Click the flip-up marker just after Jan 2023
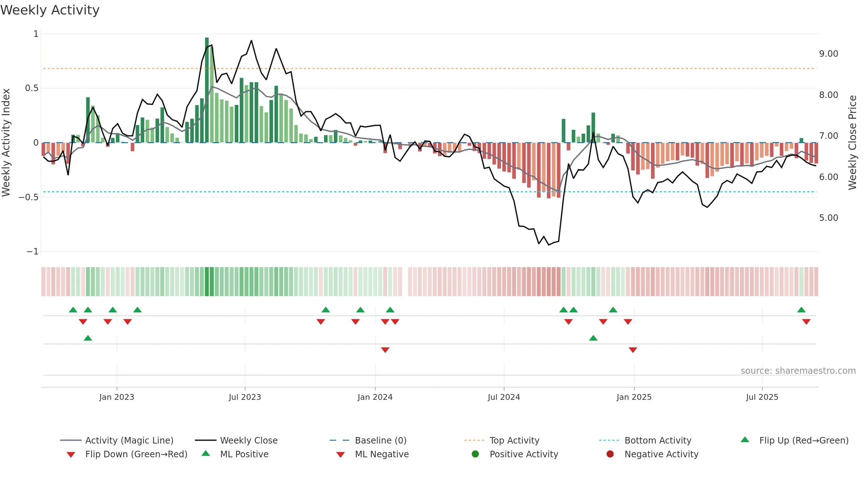 click(x=137, y=310)
